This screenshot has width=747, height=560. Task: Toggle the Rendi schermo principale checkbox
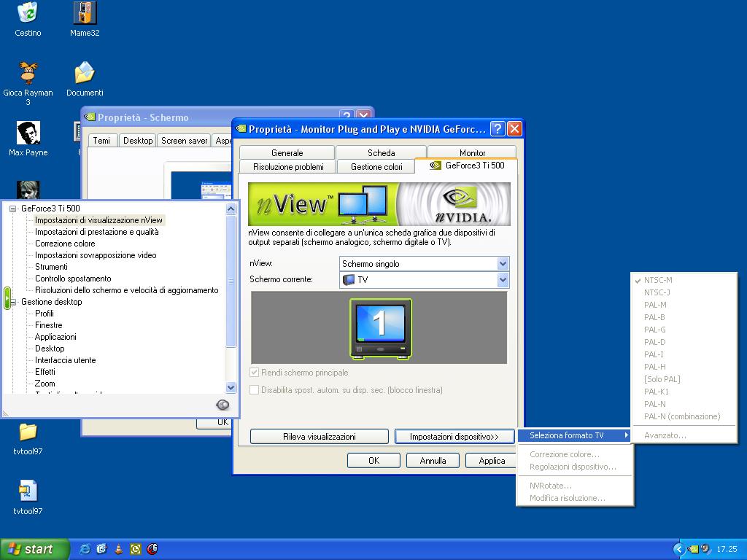(255, 373)
